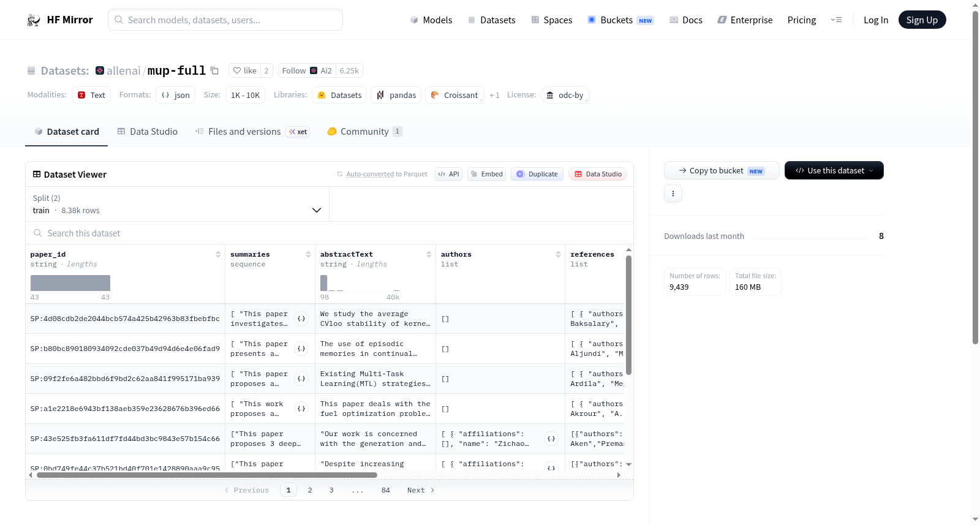
Task: Switch to the Data Studio tab
Action: point(148,131)
